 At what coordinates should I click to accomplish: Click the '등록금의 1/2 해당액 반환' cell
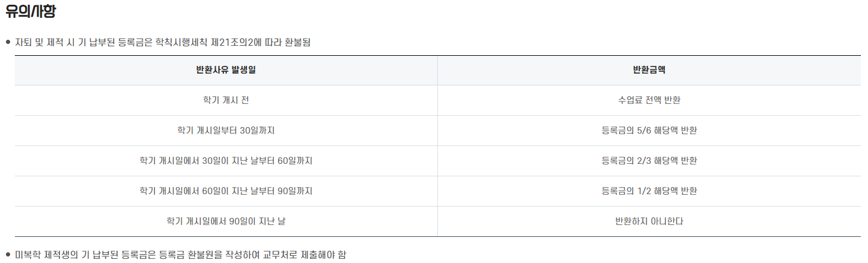click(649, 191)
